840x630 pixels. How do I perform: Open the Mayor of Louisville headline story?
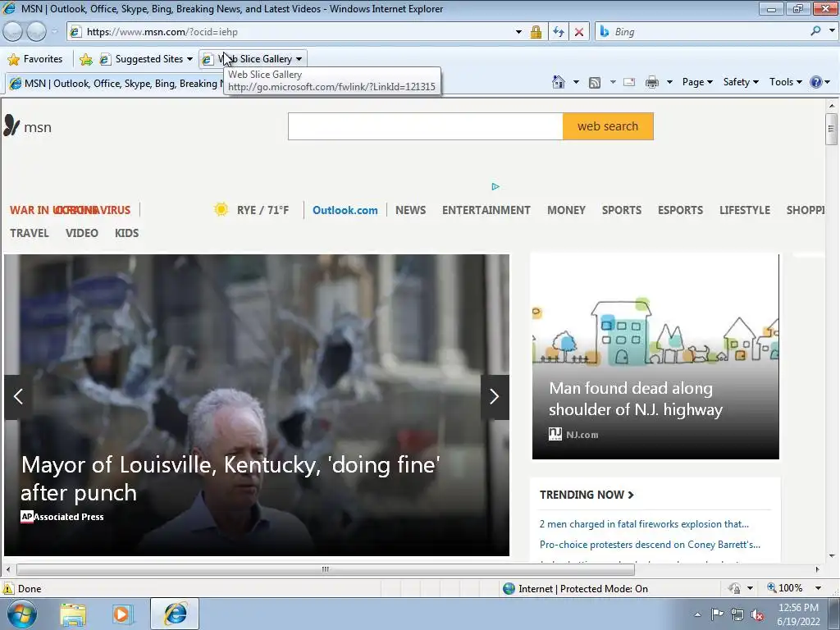click(x=231, y=478)
